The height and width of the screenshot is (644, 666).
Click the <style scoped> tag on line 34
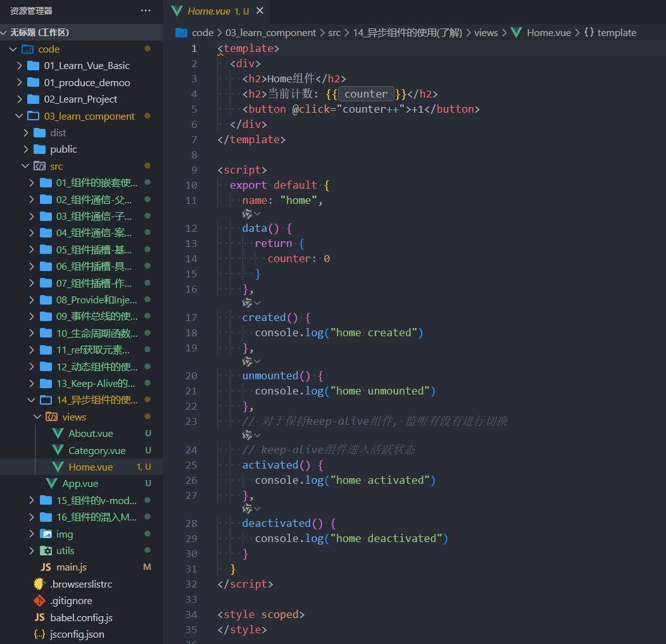pos(261,615)
